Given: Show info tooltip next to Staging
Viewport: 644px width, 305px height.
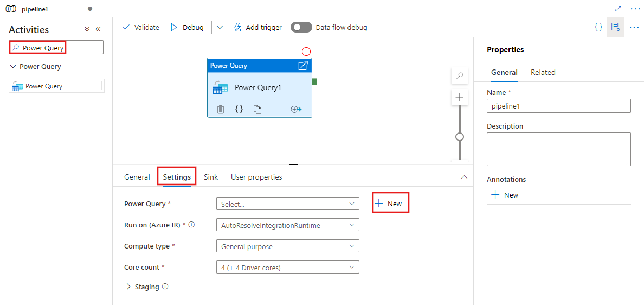Looking at the screenshot, I should coord(165,287).
